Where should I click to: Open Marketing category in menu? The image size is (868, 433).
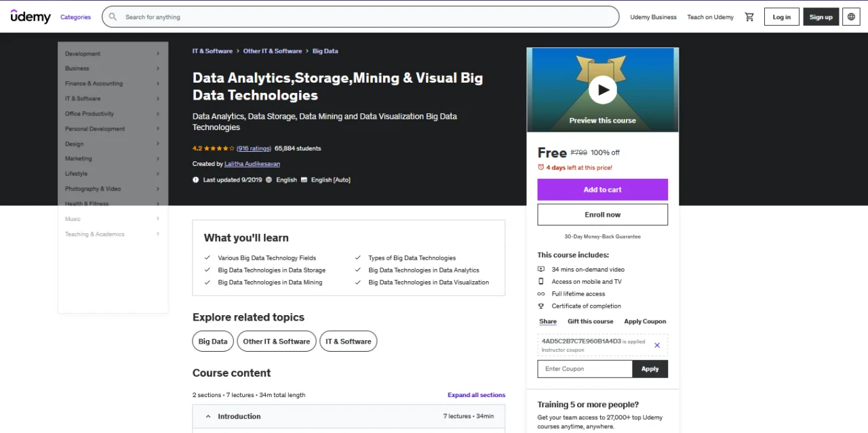click(113, 159)
